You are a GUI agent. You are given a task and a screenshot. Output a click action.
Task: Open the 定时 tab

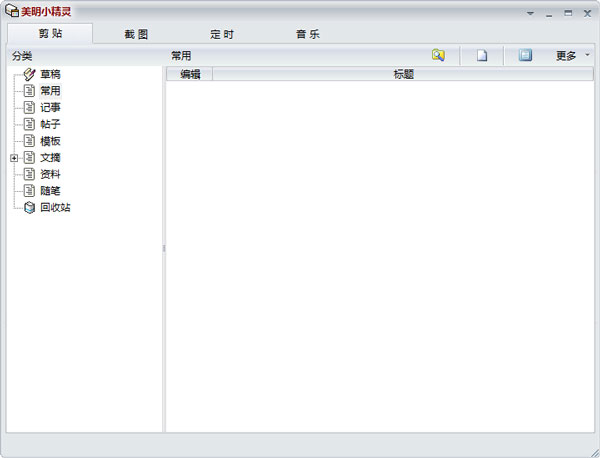222,34
